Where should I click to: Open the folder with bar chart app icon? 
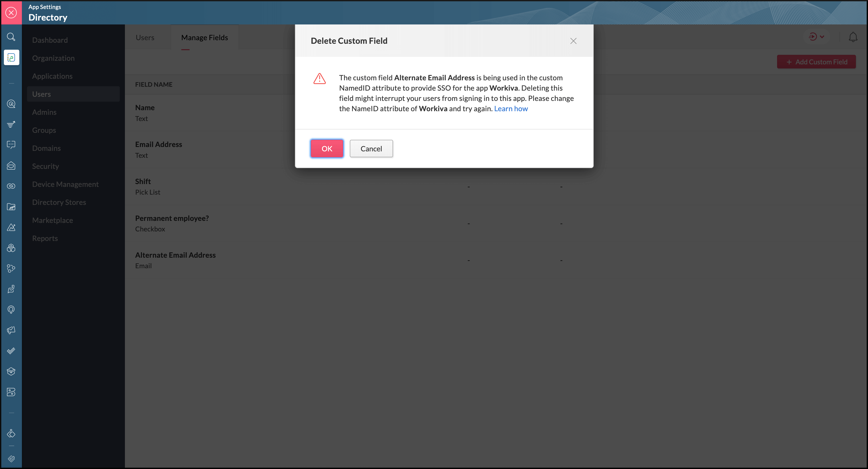11,207
